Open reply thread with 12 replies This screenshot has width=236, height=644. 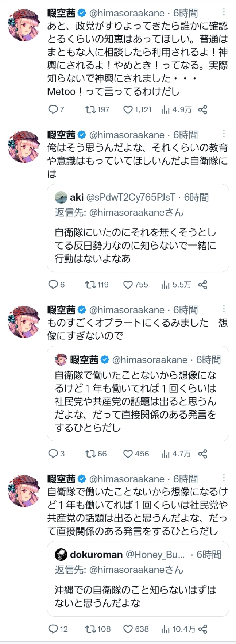pyautogui.click(x=53, y=629)
